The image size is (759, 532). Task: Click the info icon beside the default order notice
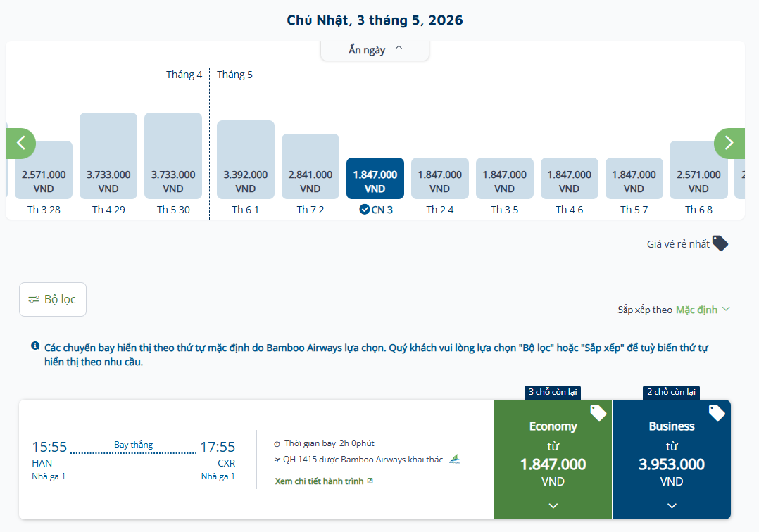tap(35, 346)
